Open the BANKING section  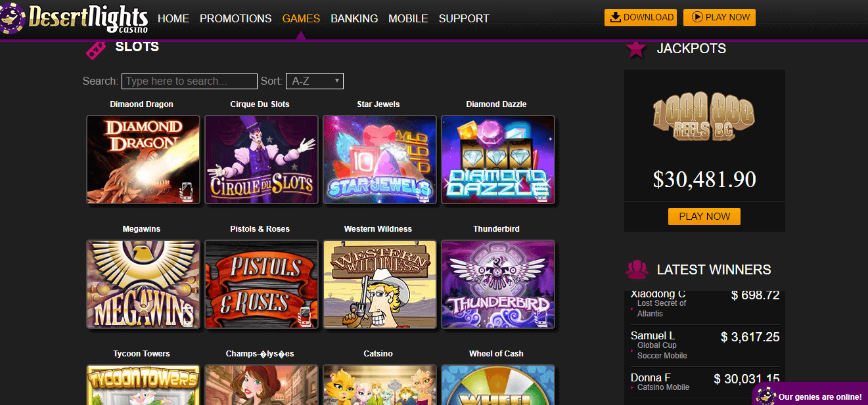(x=354, y=18)
